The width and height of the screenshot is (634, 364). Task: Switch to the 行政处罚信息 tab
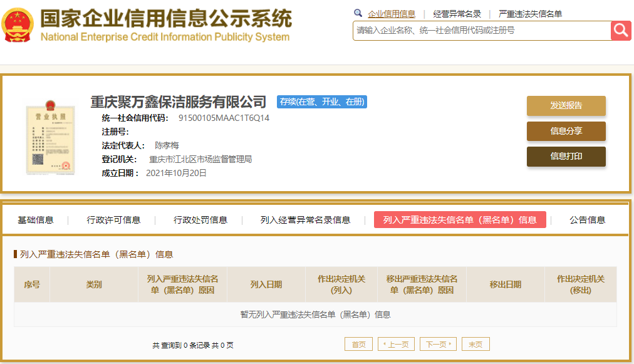point(200,220)
